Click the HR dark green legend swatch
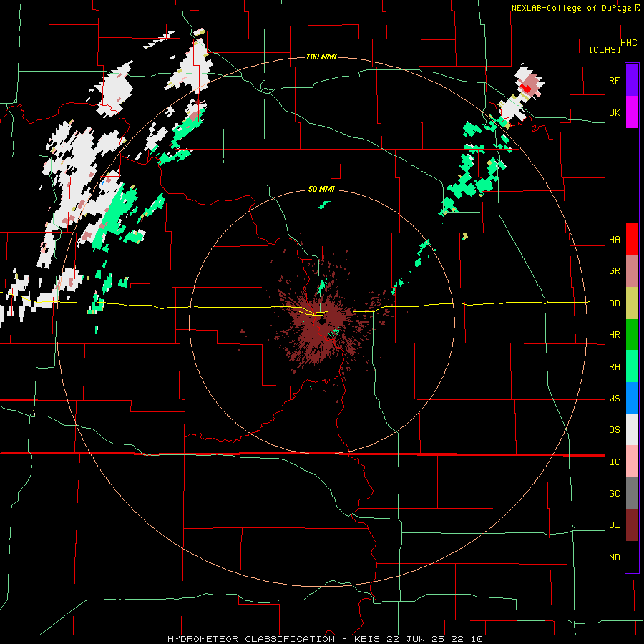 pyautogui.click(x=632, y=335)
